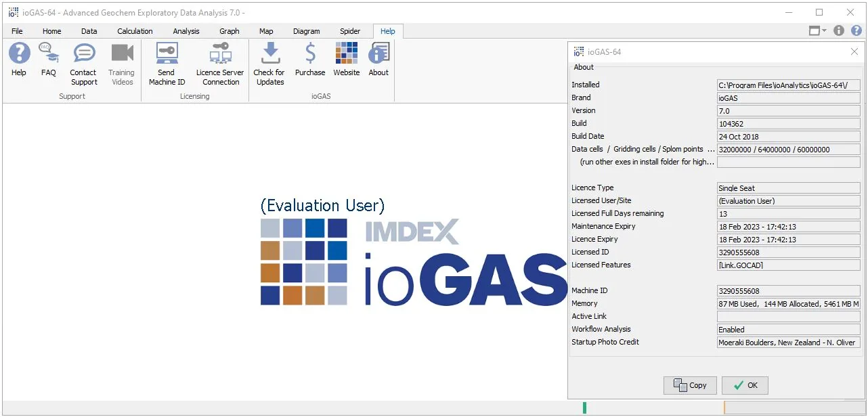Click the Licensed User/Site field
This screenshot has height=417, width=868.
click(x=789, y=201)
